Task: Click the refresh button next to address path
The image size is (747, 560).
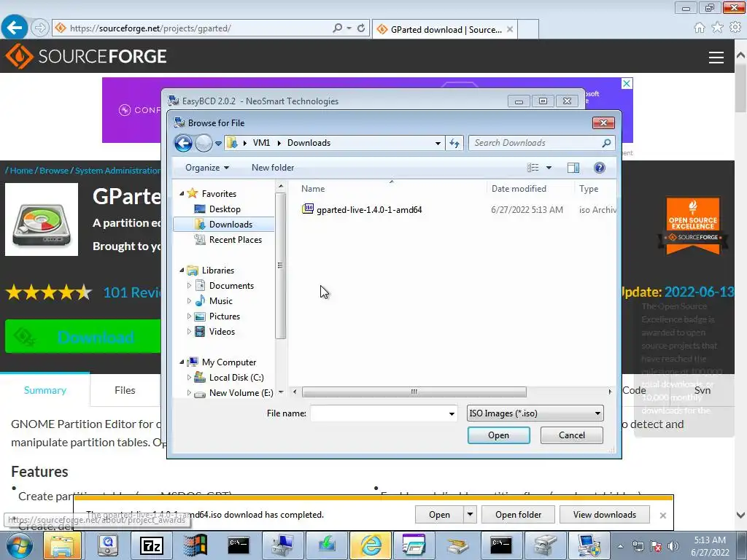Action: [x=454, y=143]
